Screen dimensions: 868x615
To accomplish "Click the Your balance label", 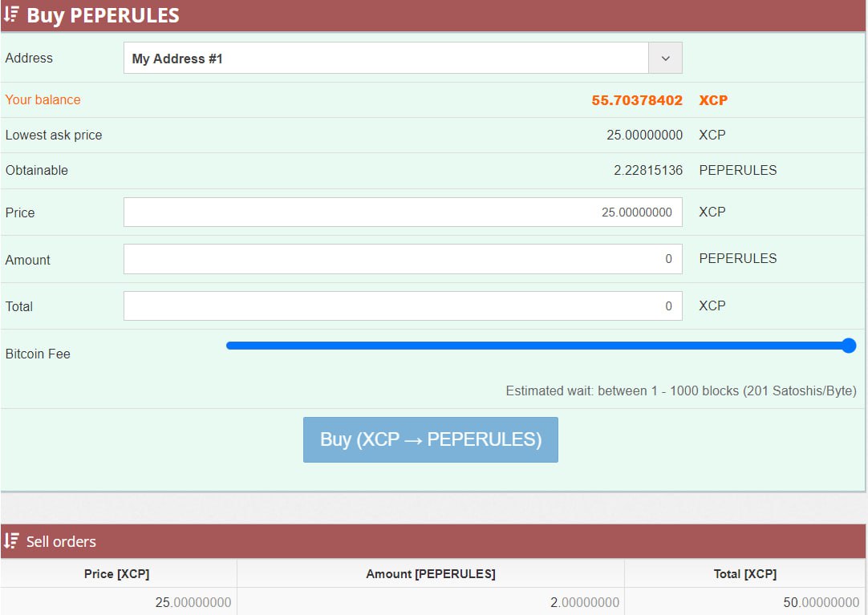I will pyautogui.click(x=43, y=99).
